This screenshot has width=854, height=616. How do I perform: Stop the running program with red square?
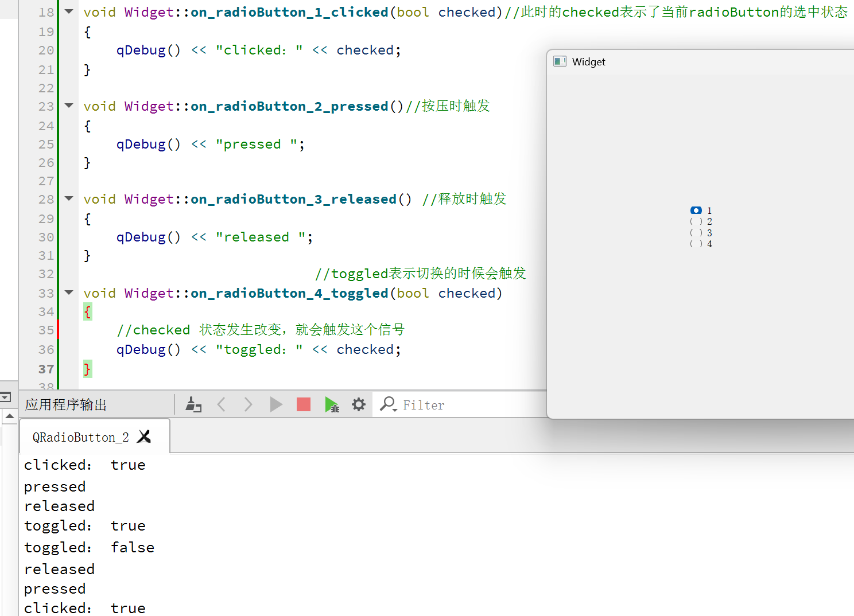coord(304,404)
